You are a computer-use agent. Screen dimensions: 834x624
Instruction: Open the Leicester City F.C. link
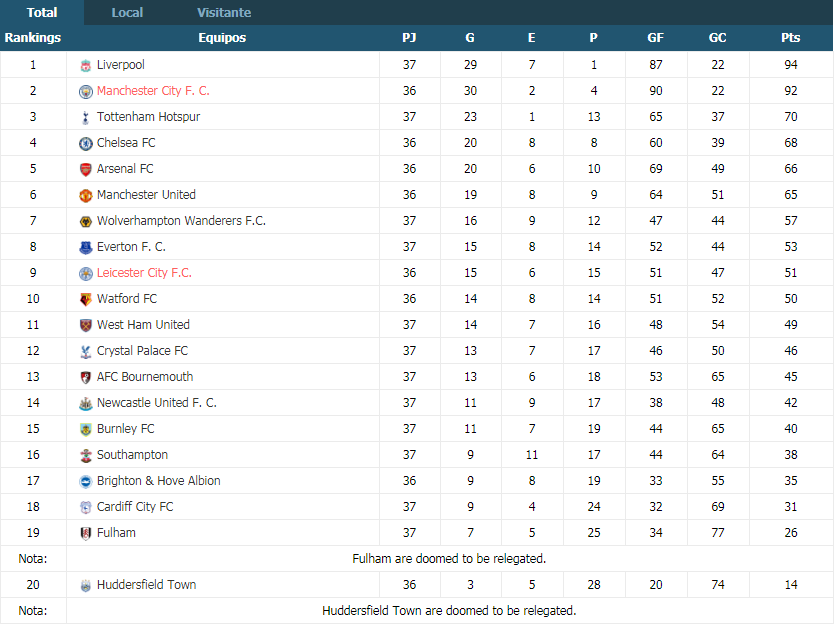144,273
